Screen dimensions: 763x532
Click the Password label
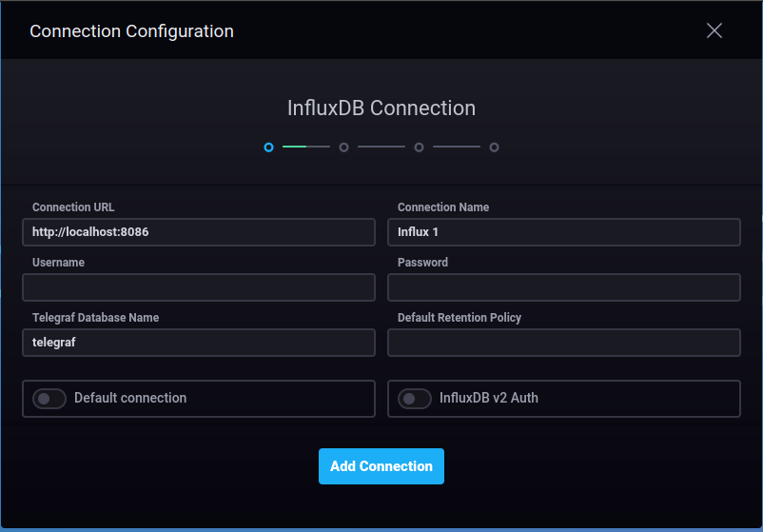[422, 263]
